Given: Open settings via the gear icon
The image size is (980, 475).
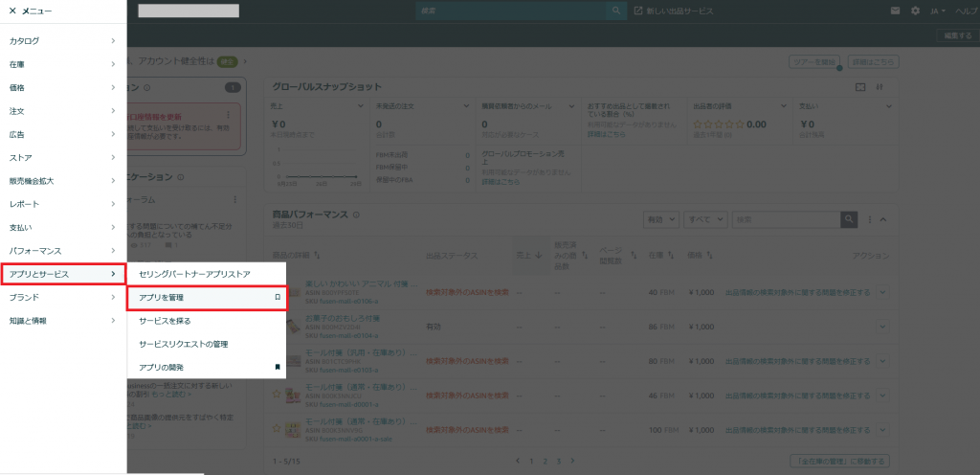Looking at the screenshot, I should click(915, 11).
